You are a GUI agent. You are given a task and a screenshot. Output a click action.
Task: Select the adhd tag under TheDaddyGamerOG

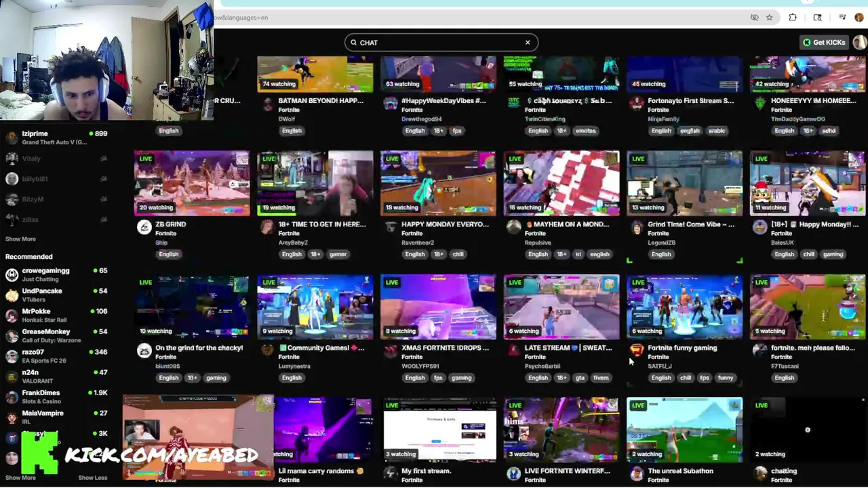828,131
